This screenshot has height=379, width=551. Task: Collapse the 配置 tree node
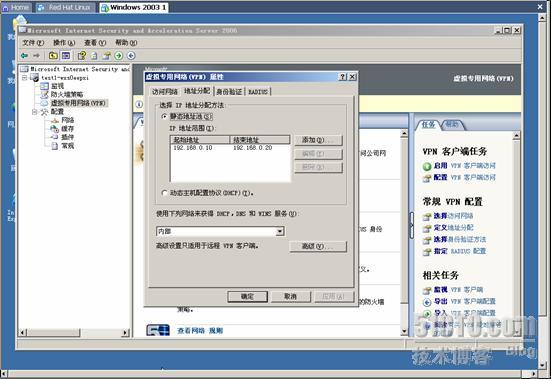pos(34,112)
